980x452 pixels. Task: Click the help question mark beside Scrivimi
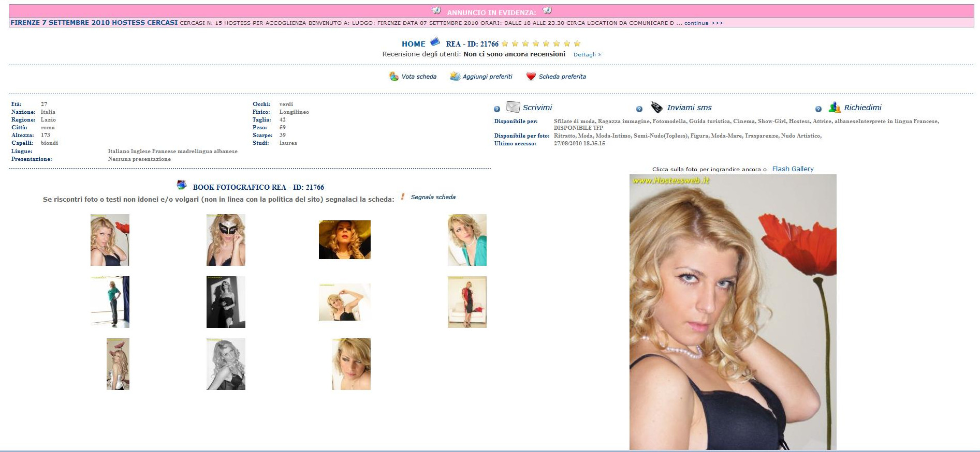(497, 109)
